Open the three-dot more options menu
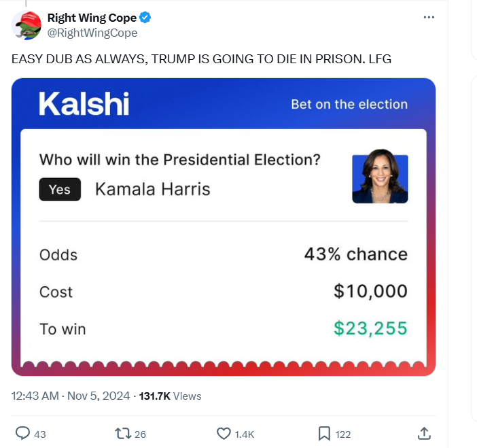The width and height of the screenshot is (477, 448). pyautogui.click(x=429, y=17)
